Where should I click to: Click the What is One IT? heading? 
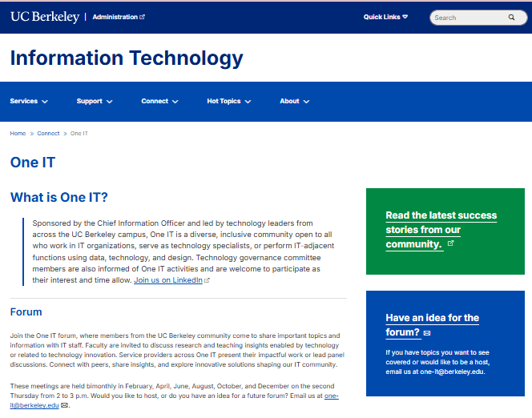58,197
